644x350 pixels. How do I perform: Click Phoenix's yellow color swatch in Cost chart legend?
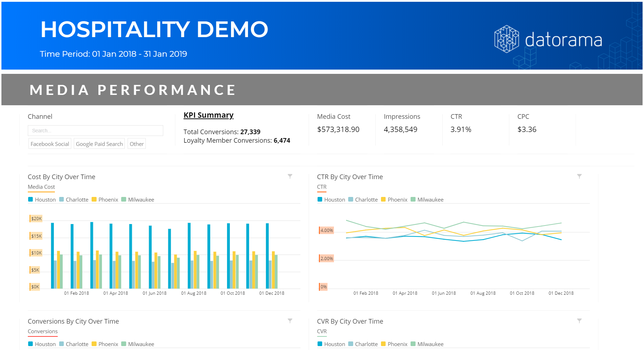tap(94, 199)
